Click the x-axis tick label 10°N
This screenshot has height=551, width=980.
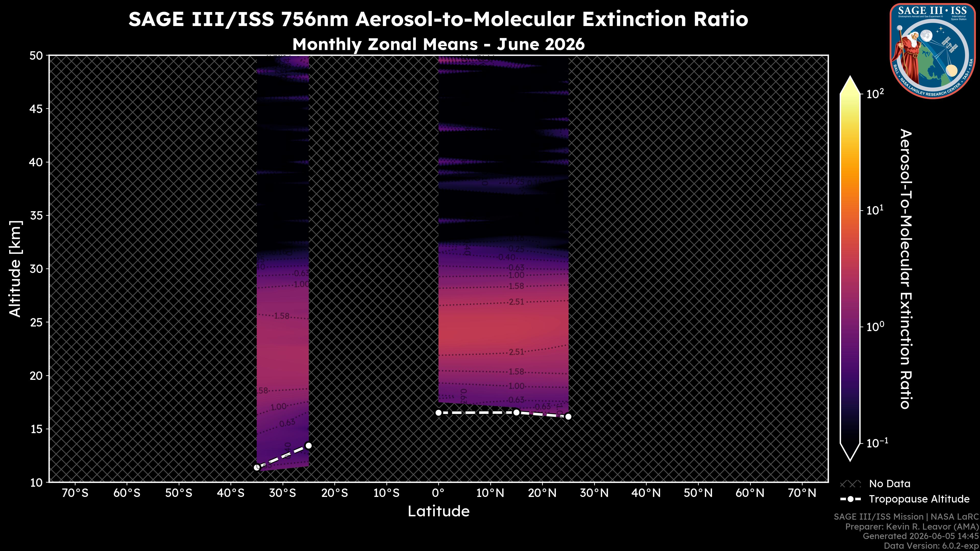pos(490,493)
